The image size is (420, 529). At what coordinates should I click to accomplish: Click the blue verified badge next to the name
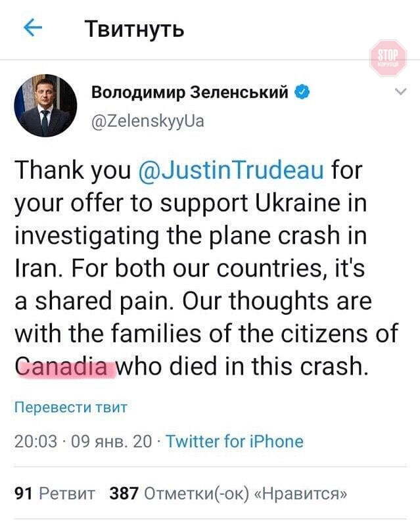tap(302, 93)
